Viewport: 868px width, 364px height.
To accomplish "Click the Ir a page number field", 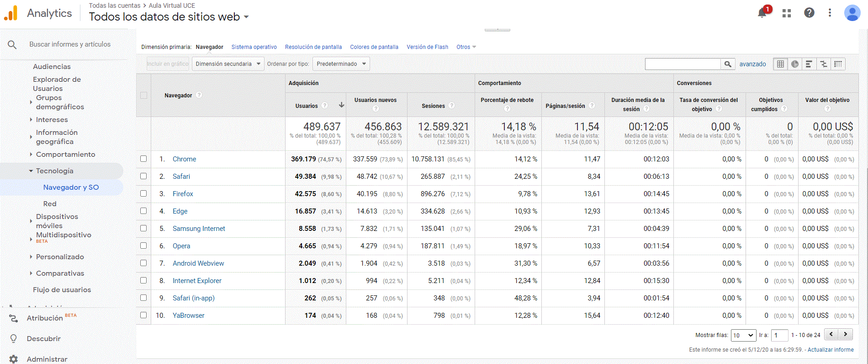I will pyautogui.click(x=779, y=335).
